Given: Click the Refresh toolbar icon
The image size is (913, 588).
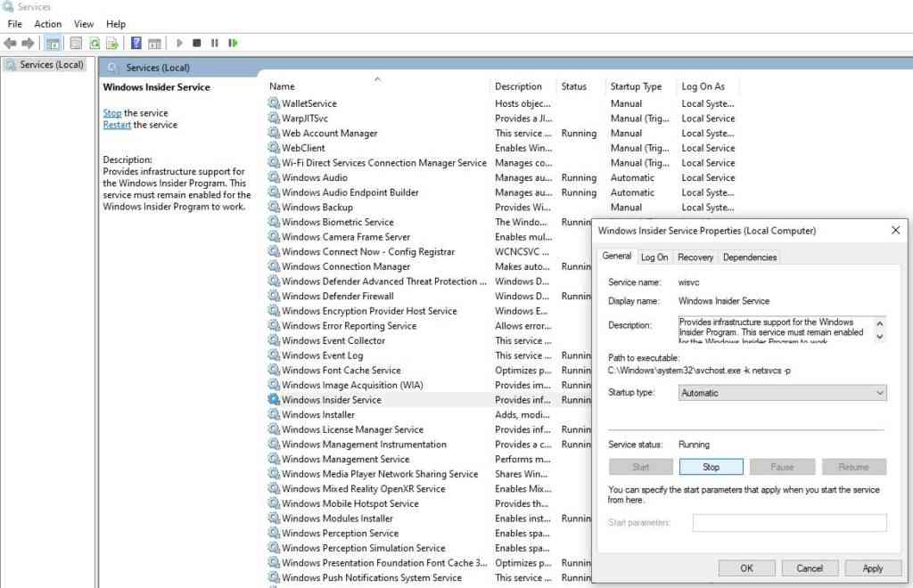Looking at the screenshot, I should click(x=94, y=43).
